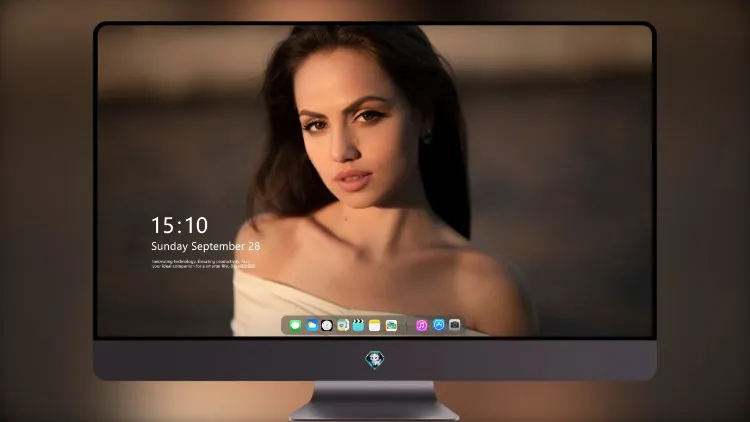Open the Camera app in dock
750x422 pixels.
454,325
